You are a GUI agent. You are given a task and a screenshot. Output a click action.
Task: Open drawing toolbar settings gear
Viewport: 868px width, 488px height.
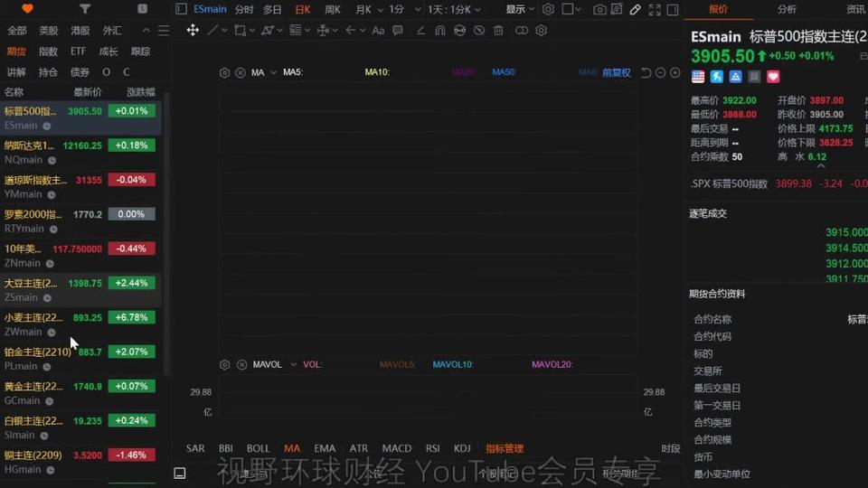[542, 31]
